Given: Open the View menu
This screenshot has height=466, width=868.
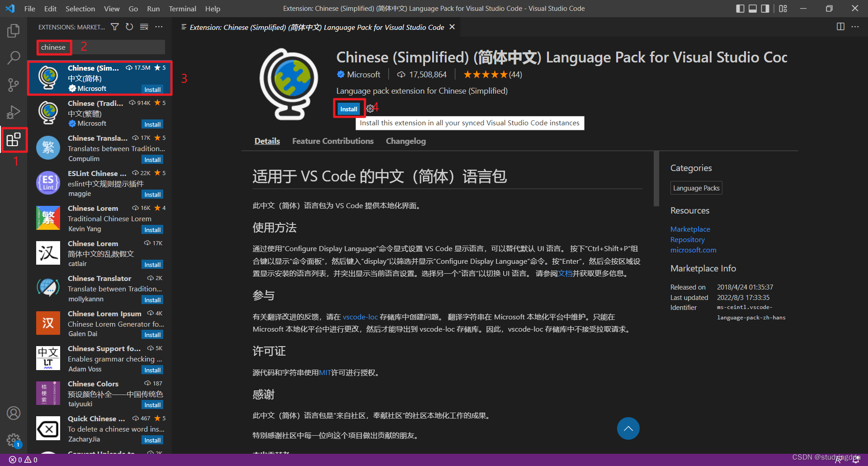Looking at the screenshot, I should click(x=112, y=9).
